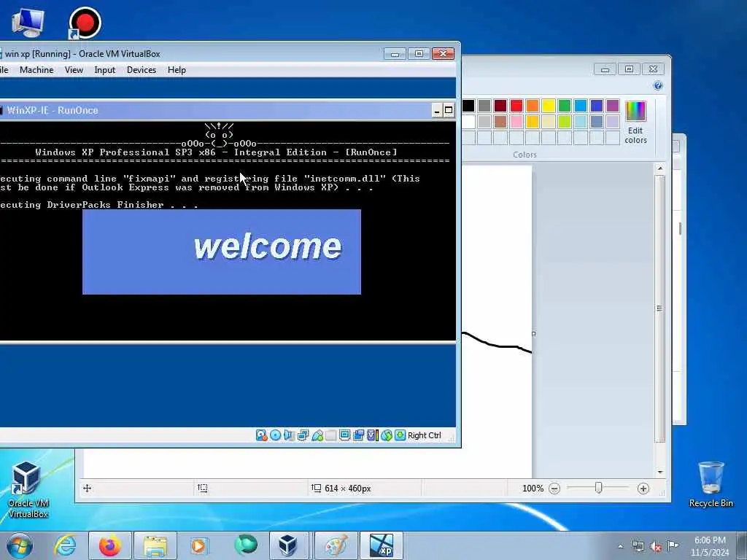747x560 pixels.
Task: Launch Firefox from the taskbar
Action: point(110,545)
